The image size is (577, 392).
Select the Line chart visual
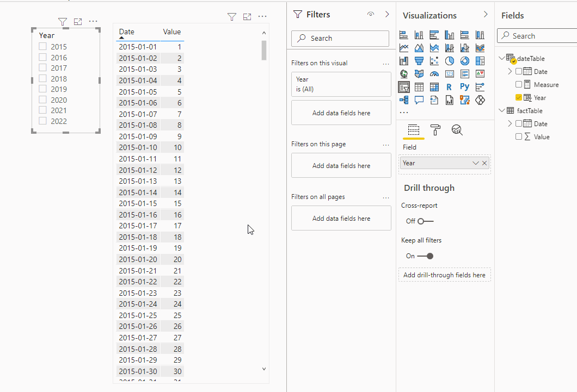coord(404,48)
